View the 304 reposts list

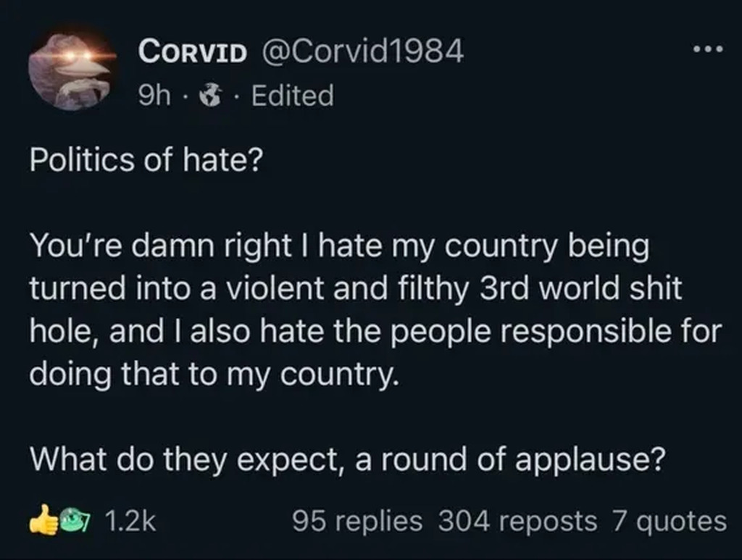(518, 519)
